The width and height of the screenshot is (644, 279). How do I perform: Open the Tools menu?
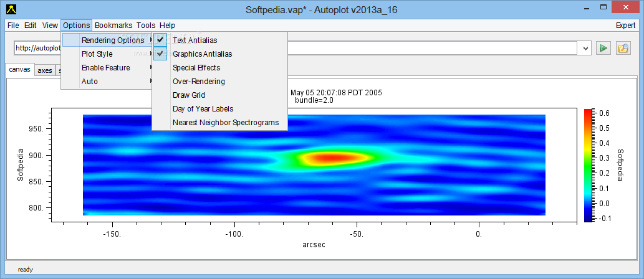tap(147, 25)
